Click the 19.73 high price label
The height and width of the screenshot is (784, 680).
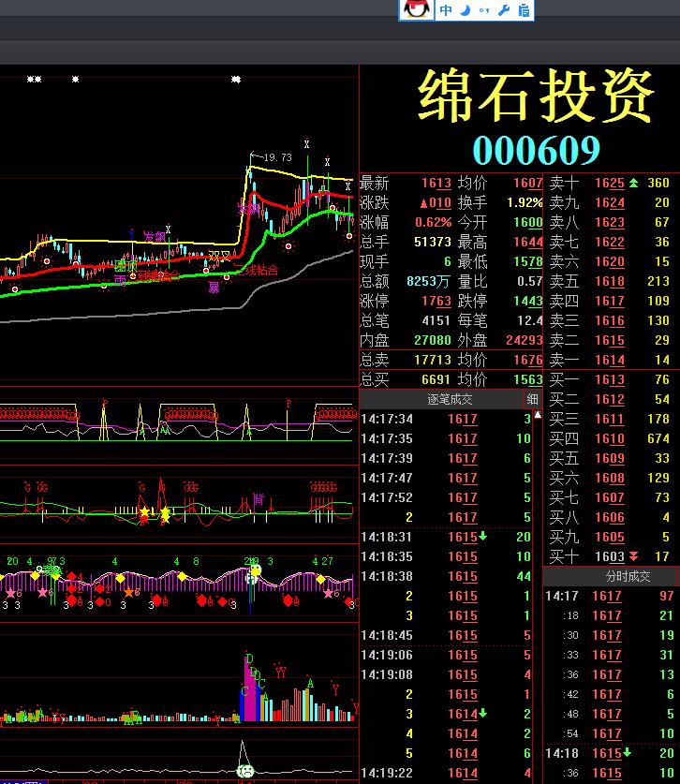277,157
